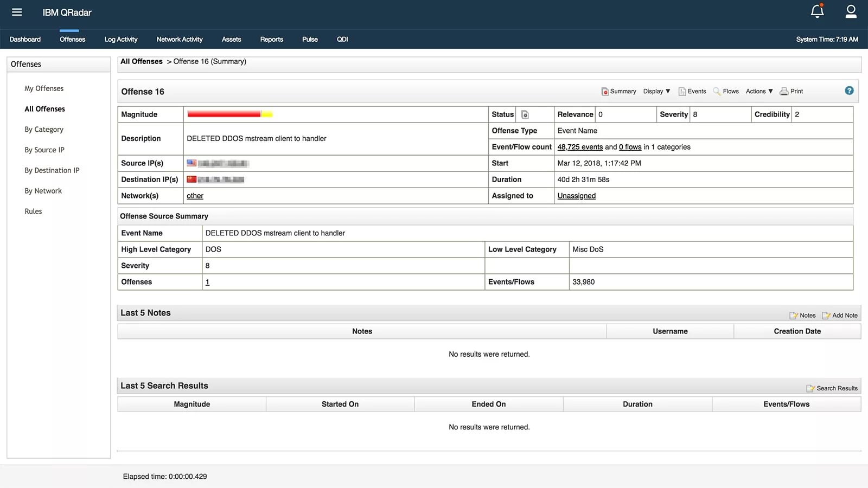Open the Log Activity tab

click(x=121, y=39)
